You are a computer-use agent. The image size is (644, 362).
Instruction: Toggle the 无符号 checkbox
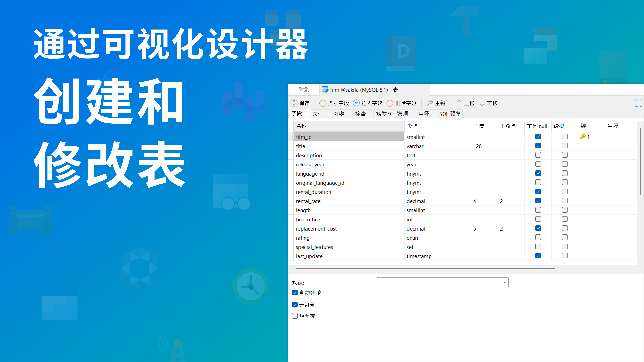click(295, 305)
